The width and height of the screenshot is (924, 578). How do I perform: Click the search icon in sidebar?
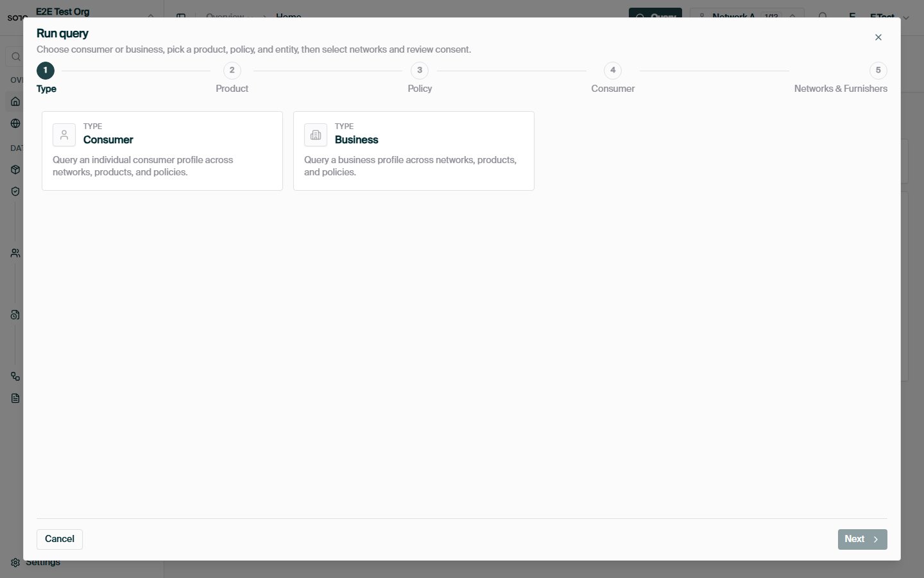(x=16, y=57)
